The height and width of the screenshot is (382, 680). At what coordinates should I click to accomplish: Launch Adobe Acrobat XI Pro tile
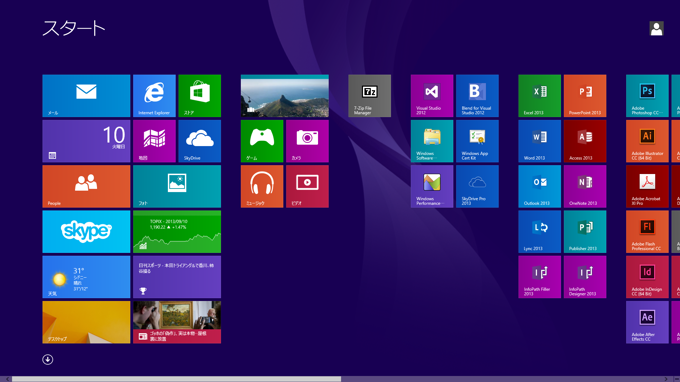647,186
